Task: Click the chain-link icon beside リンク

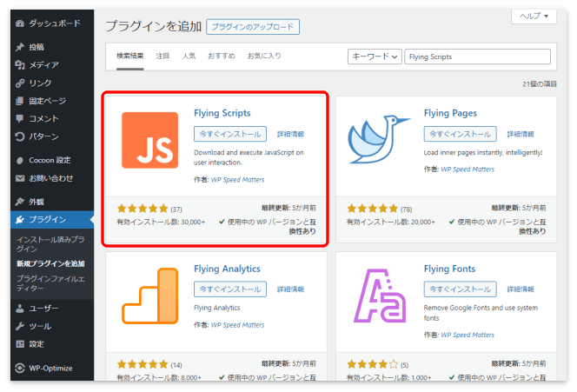Action: point(20,83)
